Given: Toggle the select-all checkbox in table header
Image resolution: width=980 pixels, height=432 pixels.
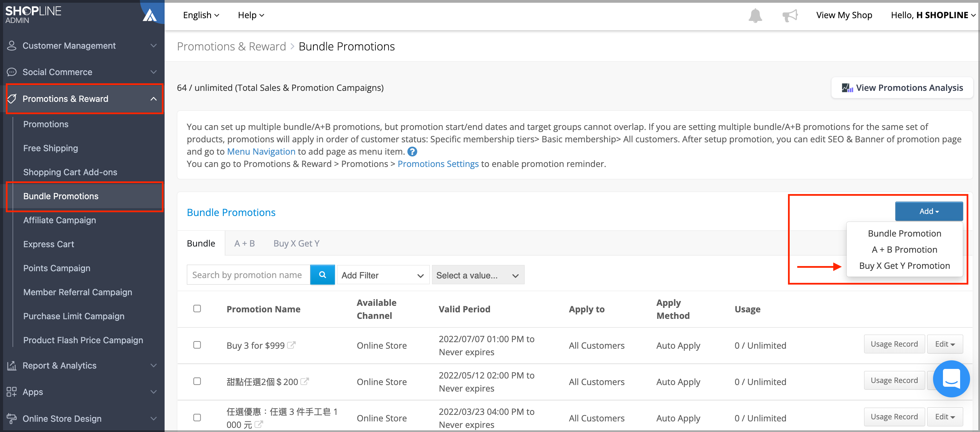Looking at the screenshot, I should coord(197,309).
